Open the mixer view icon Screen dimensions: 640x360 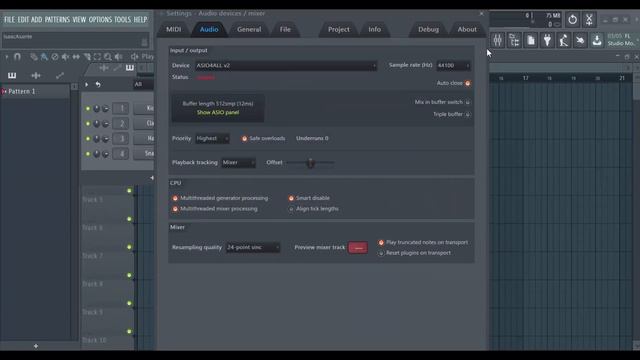[x=498, y=40]
